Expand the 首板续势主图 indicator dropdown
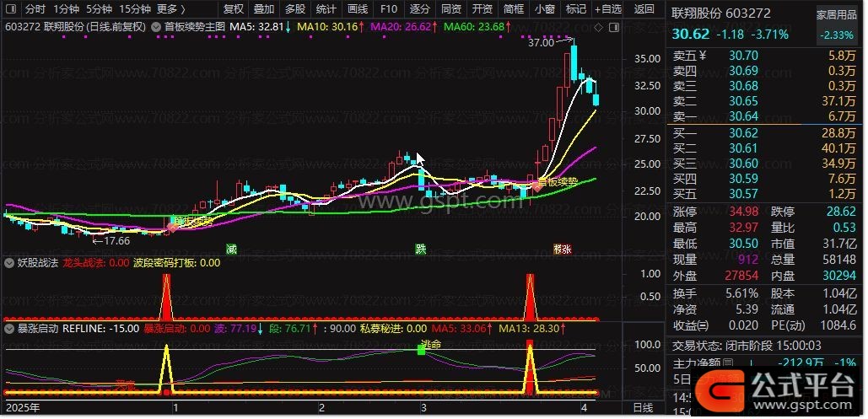 click(x=156, y=27)
